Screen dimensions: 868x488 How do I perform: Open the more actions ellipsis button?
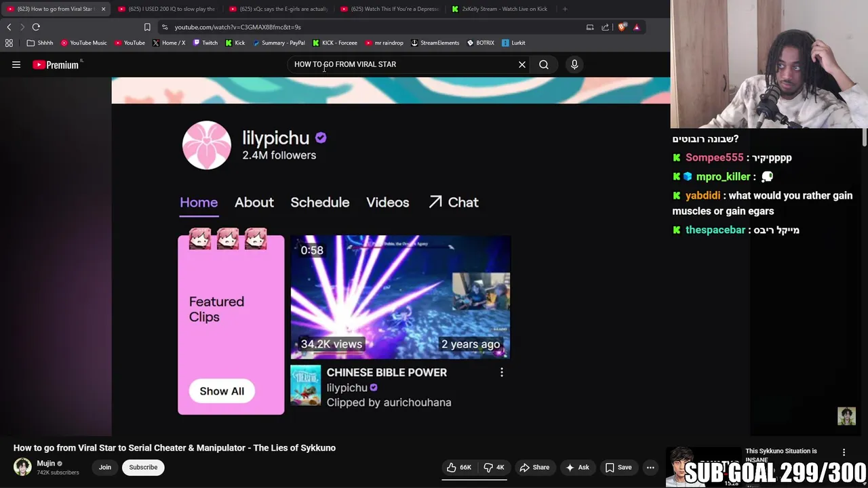click(650, 467)
